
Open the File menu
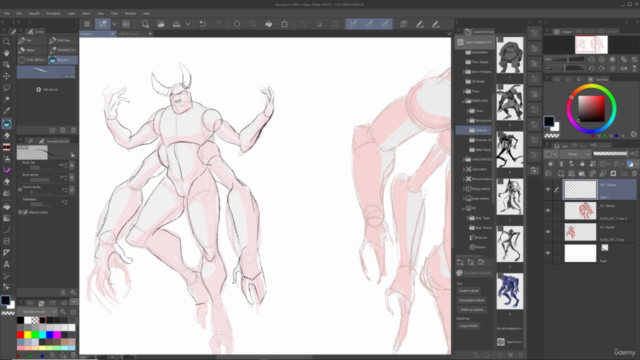click(7, 13)
